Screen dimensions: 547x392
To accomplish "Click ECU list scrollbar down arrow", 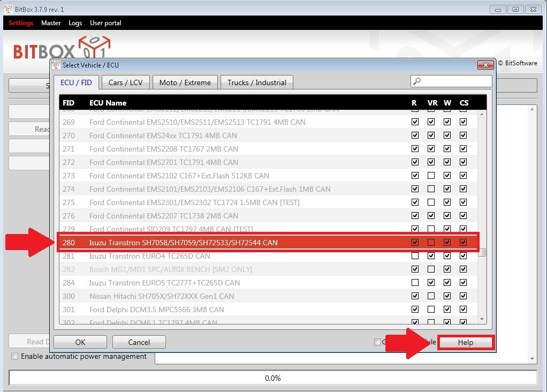I will tap(482, 319).
